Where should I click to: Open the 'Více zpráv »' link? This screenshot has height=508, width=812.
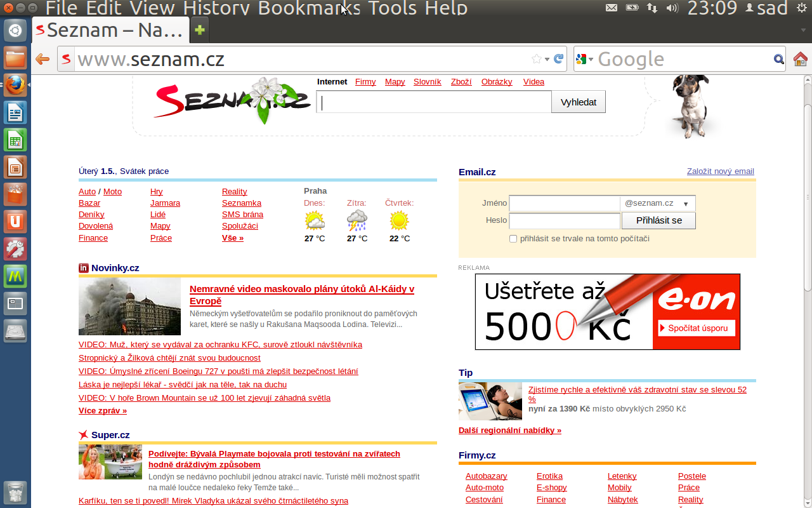click(103, 411)
